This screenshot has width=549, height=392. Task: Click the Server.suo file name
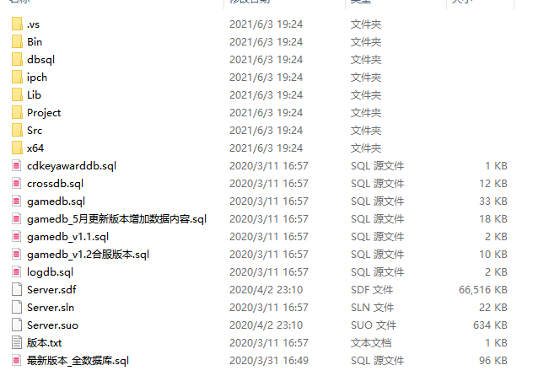52,325
